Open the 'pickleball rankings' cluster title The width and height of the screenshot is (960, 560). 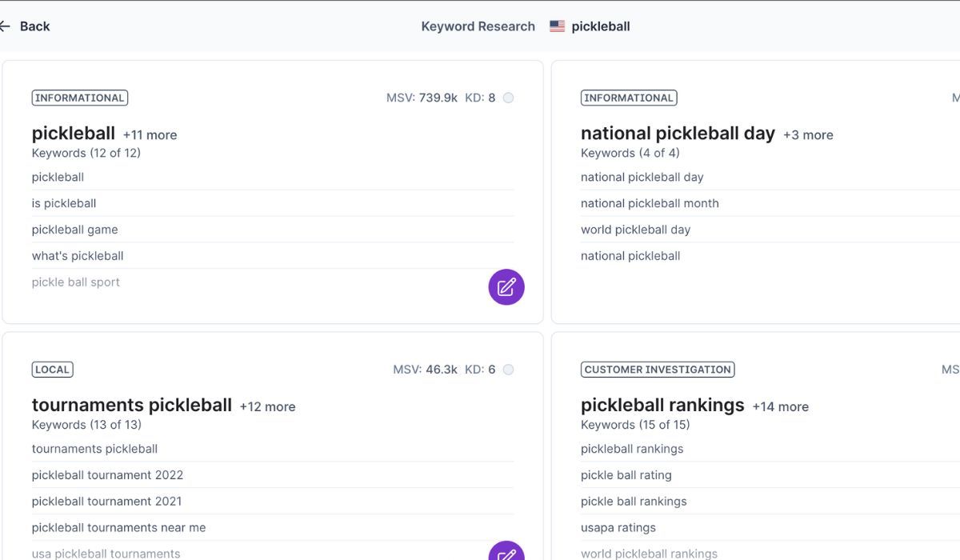(x=662, y=406)
